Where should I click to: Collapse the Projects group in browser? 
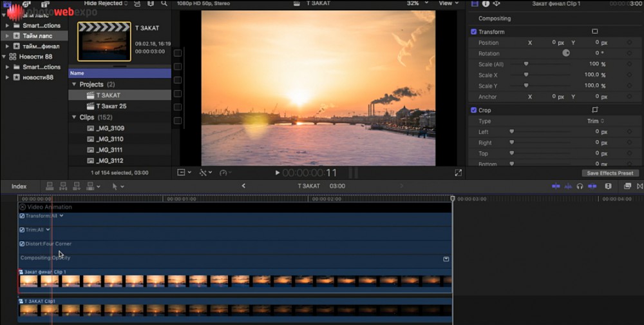(74, 84)
